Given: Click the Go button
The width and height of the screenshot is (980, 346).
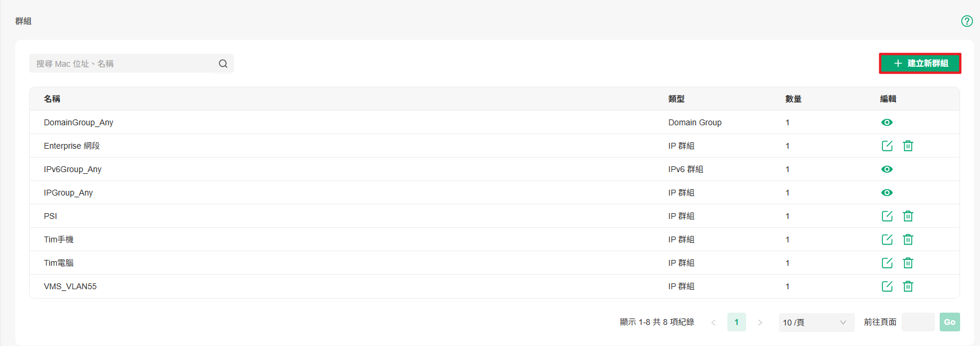Looking at the screenshot, I should pyautogui.click(x=950, y=322).
